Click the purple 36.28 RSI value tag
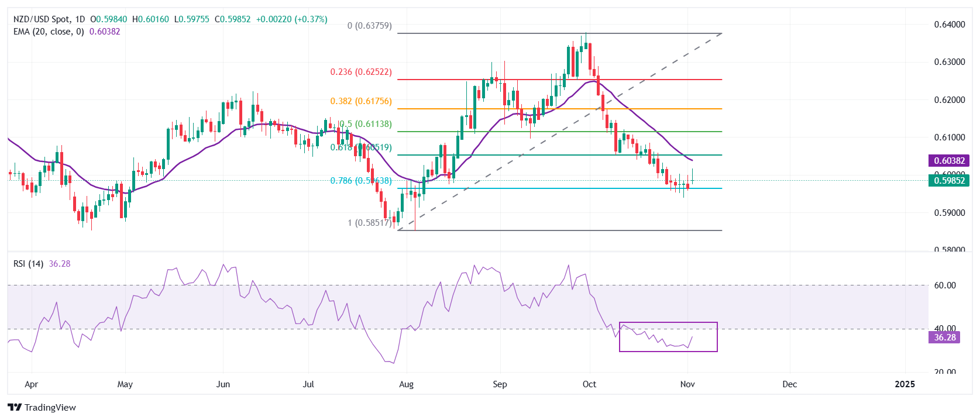 click(944, 338)
